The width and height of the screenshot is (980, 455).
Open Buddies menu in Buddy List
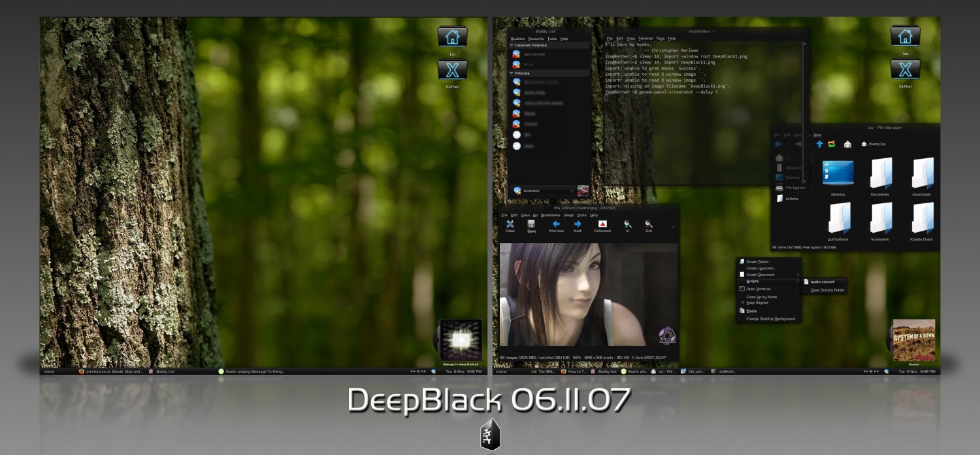(x=517, y=39)
